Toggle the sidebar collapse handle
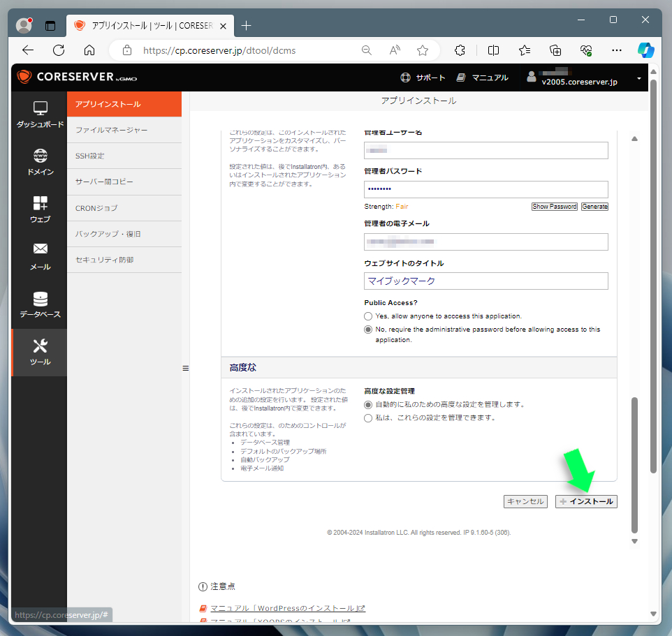 186,369
